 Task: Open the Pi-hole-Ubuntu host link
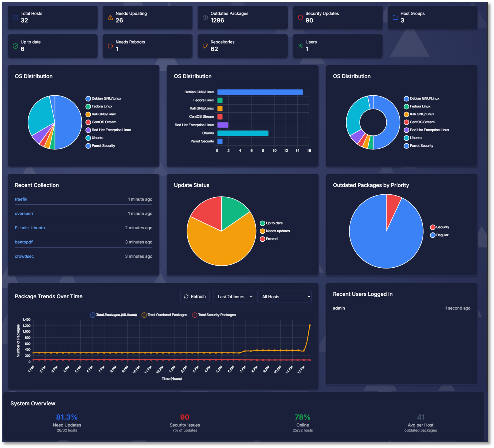[30, 228]
